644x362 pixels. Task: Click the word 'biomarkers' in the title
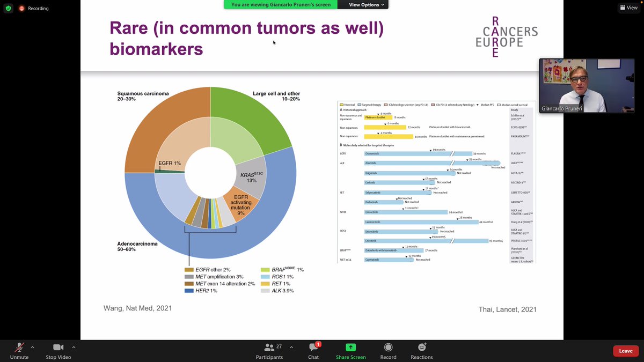click(156, 49)
